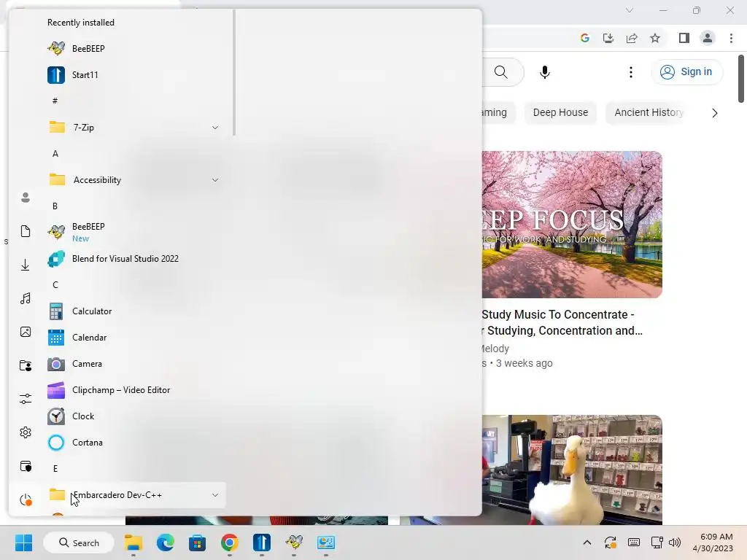Open YouTube settings three-dot menu

tap(631, 72)
